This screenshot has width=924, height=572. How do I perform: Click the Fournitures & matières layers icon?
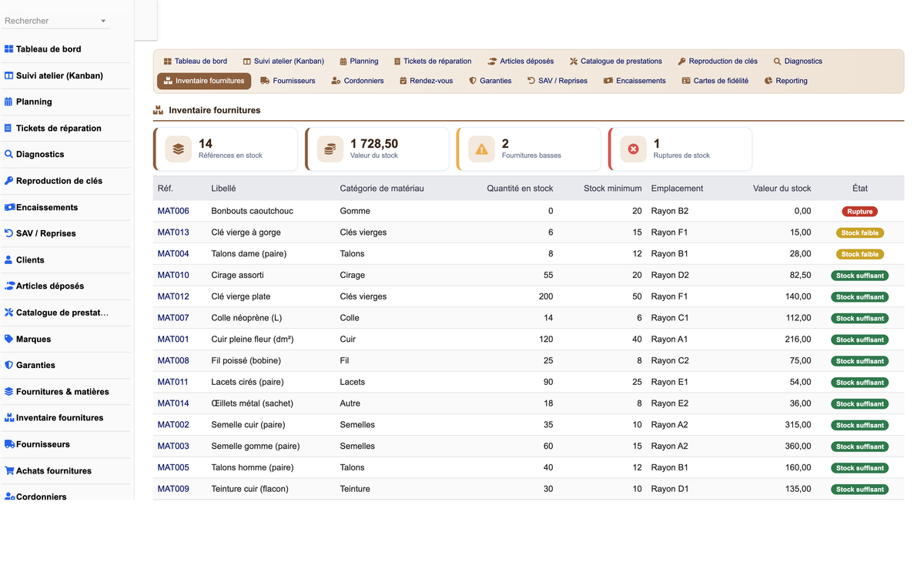click(9, 391)
